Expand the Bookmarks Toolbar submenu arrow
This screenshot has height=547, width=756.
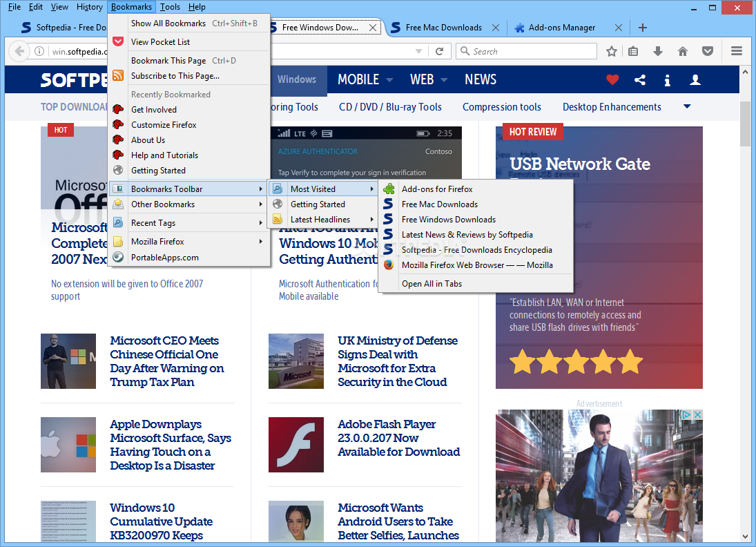coord(261,189)
